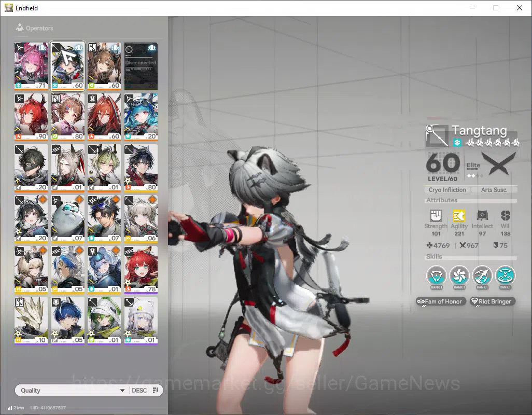Select the pink-haired operator card level 71

point(31,66)
